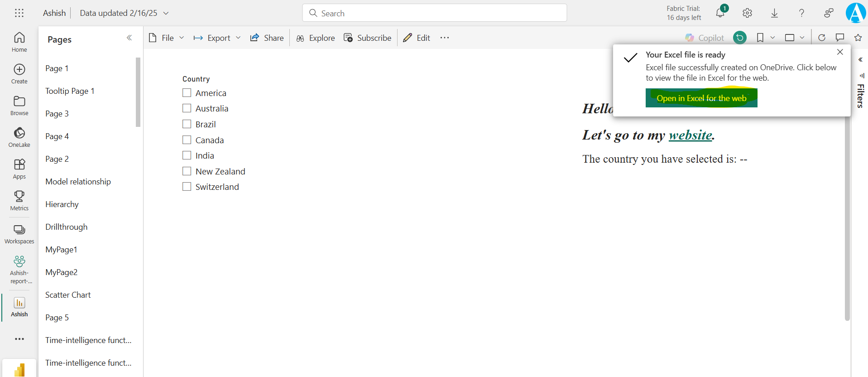The width and height of the screenshot is (868, 377).
Task: Open the settings gear icon
Action: pos(747,13)
